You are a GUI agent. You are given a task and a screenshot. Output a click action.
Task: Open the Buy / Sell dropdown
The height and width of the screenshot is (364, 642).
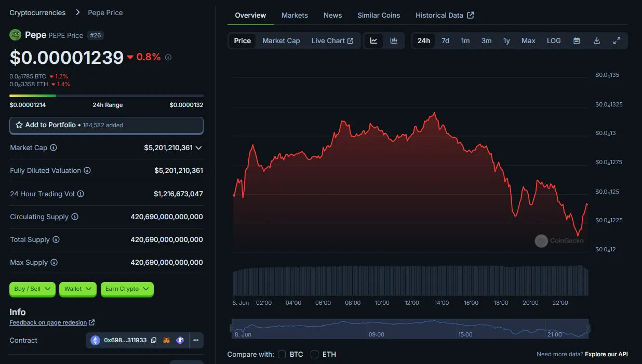coord(32,289)
